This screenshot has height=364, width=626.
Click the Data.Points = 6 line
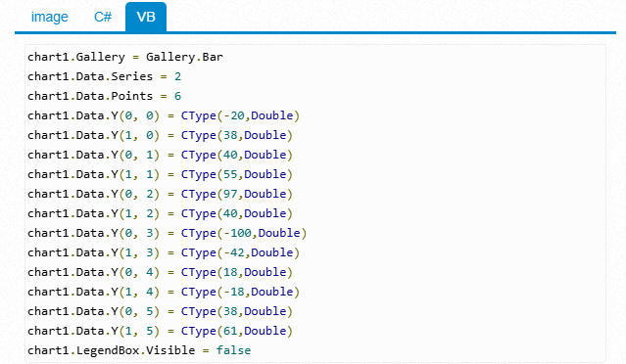point(104,96)
